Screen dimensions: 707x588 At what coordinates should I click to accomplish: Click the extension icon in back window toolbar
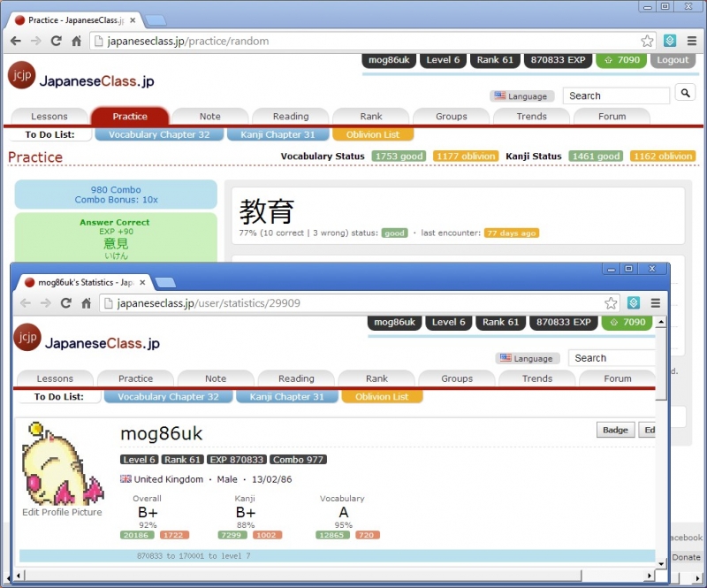click(x=670, y=41)
